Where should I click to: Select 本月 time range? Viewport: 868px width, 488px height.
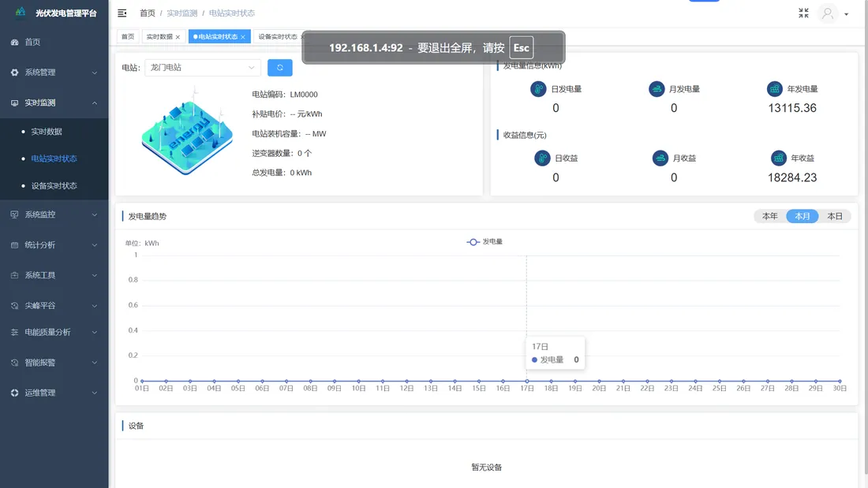coord(803,216)
